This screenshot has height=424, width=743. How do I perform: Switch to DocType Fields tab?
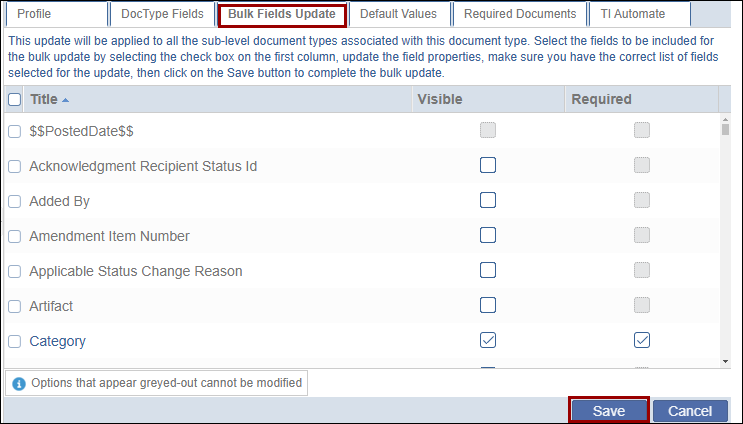point(161,14)
